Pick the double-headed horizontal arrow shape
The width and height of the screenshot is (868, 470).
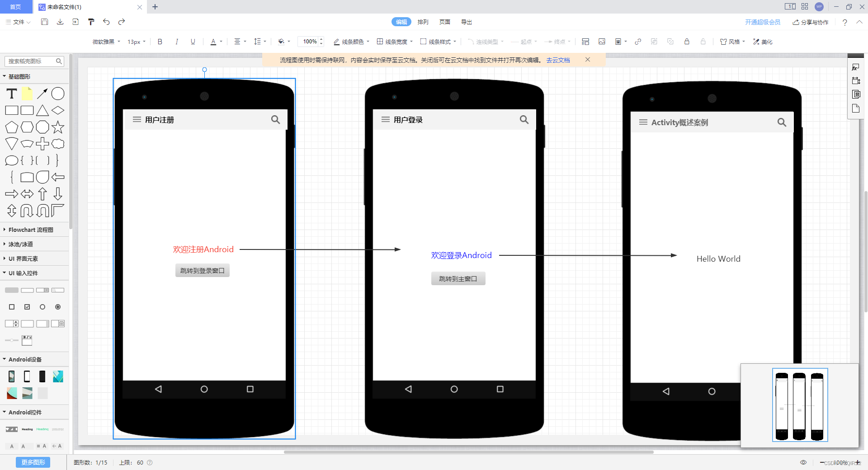(27, 194)
